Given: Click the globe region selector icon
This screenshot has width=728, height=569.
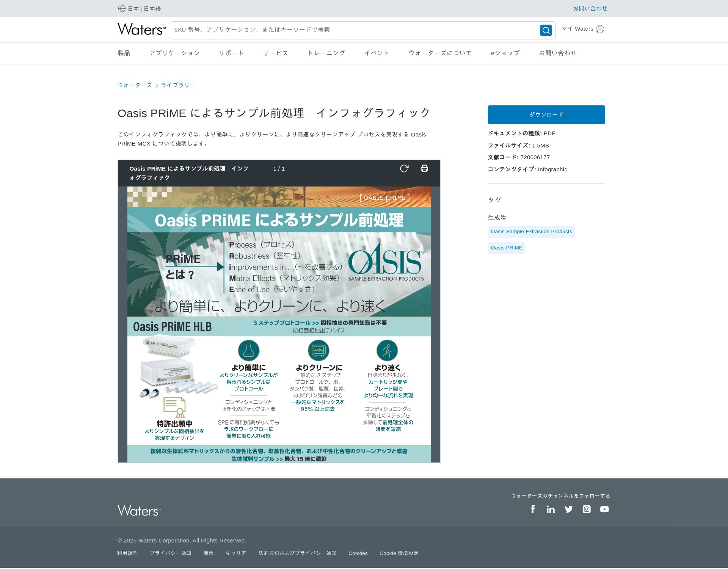Looking at the screenshot, I should point(122,8).
